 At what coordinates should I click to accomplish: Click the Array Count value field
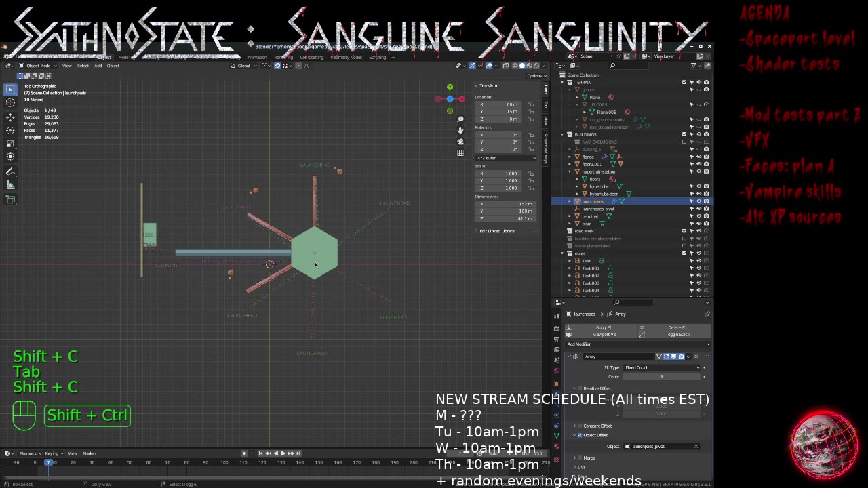tap(661, 376)
